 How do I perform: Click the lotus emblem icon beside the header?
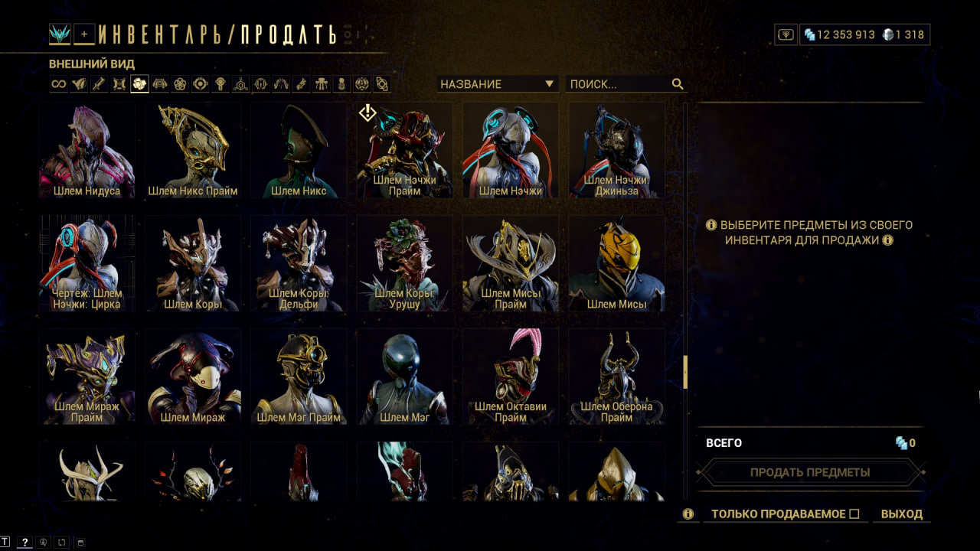(60, 34)
